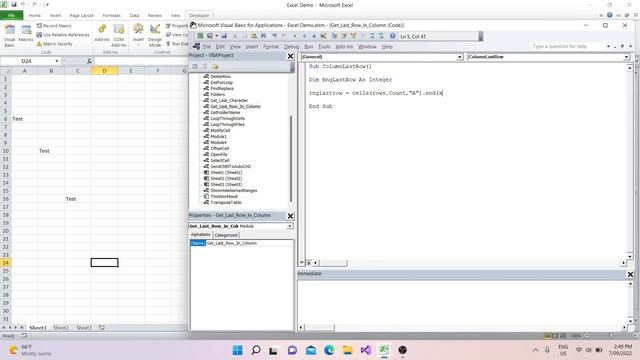Run the macro with the Run Sub play icon

click(x=295, y=36)
